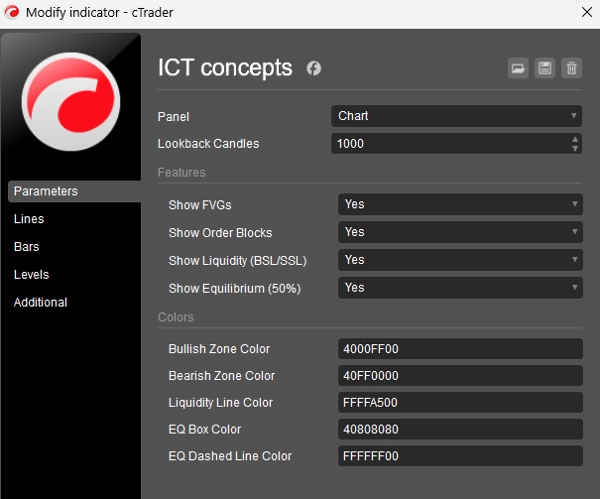Click the Show FVGs label
The image size is (600, 499).
pos(200,205)
